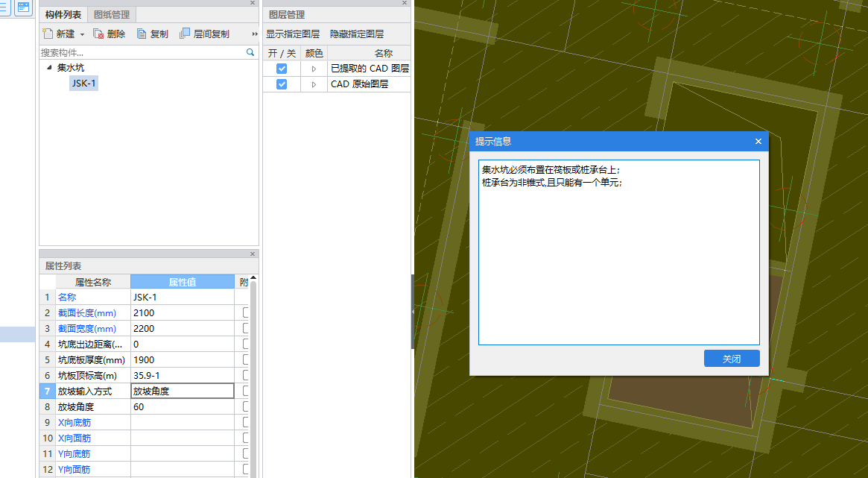
Task: Click the panel collapse handle beside canvas
Action: 413,312
